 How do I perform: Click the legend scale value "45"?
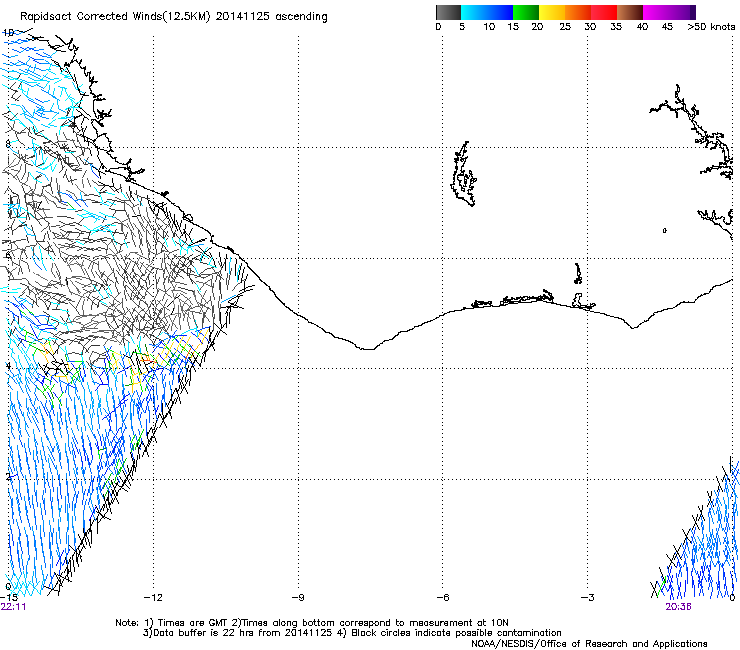click(667, 27)
